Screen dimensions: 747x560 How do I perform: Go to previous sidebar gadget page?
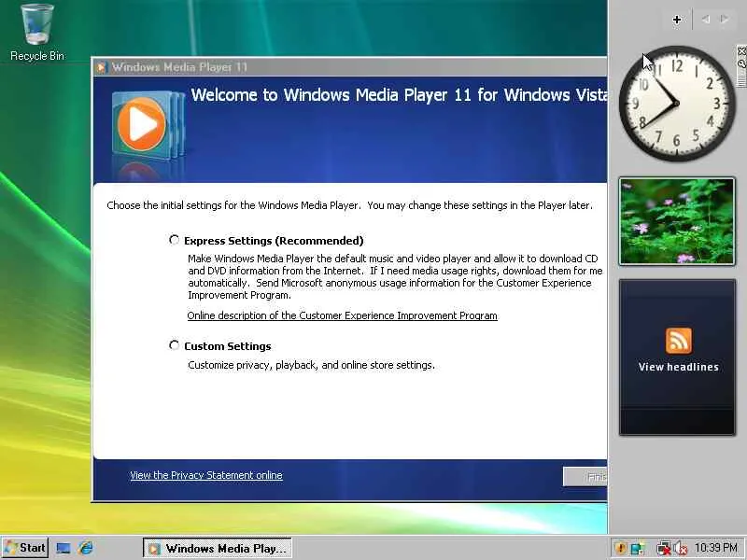[706, 20]
